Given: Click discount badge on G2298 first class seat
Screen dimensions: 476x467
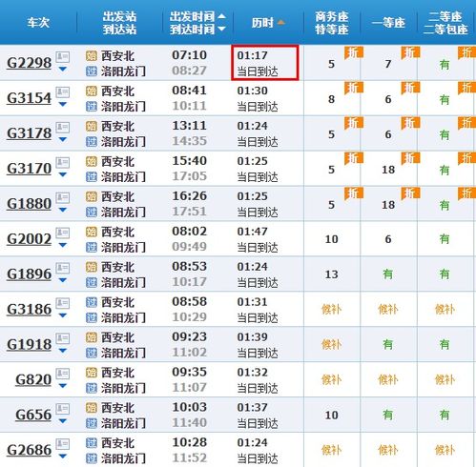Looking at the screenshot, I should click(410, 52).
